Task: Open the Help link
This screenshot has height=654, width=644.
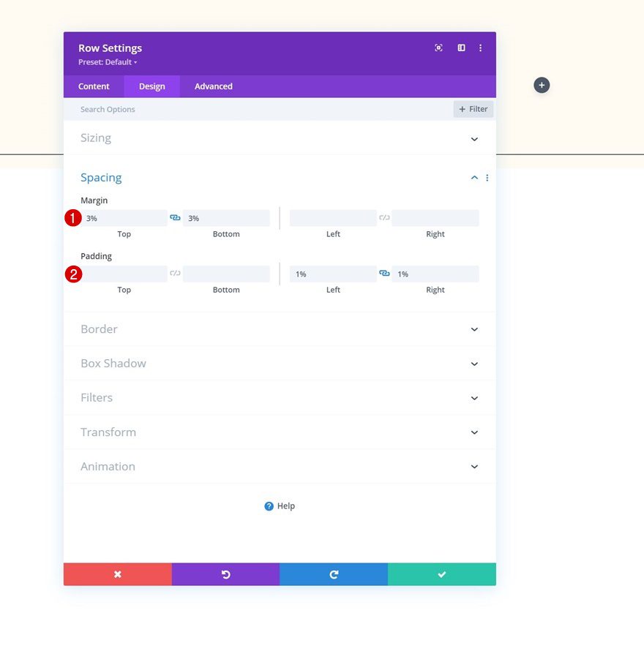Action: pyautogui.click(x=280, y=506)
